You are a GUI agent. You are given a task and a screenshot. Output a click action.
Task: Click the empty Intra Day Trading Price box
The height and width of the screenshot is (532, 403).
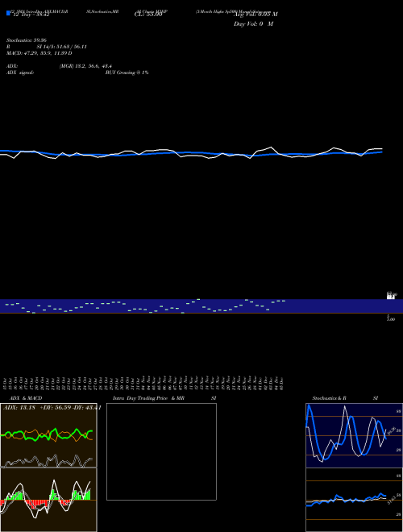coord(161,451)
